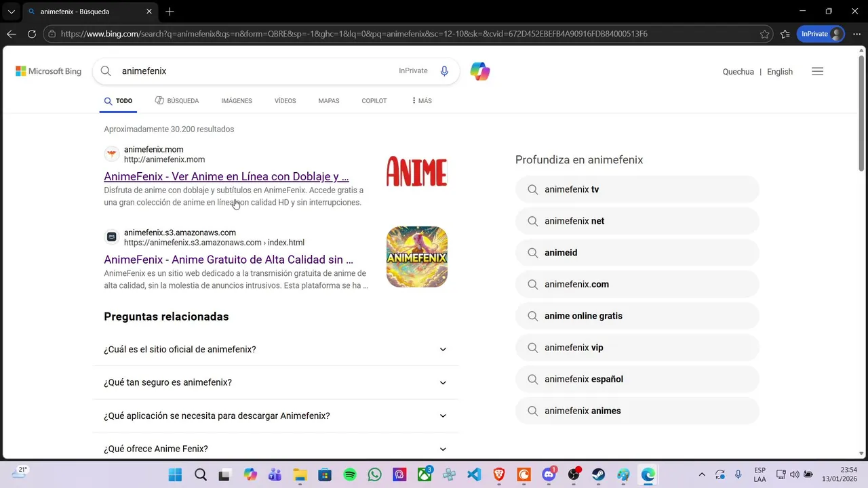Click the magnifier icon in the search box
This screenshot has height=488, width=868.
click(106, 71)
